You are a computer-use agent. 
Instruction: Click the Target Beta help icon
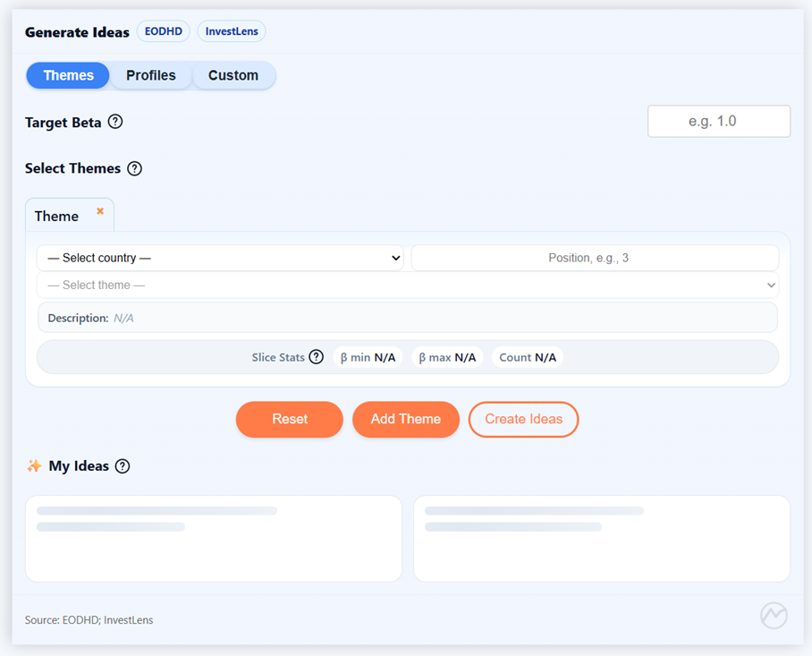tap(115, 122)
